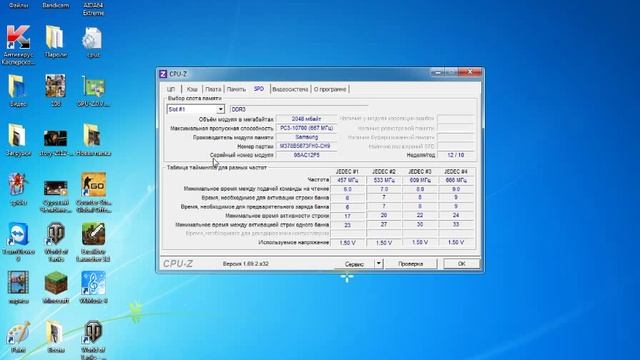640x360 pixels.
Task: Click the JEDEC #1 column header
Action: [347, 172]
